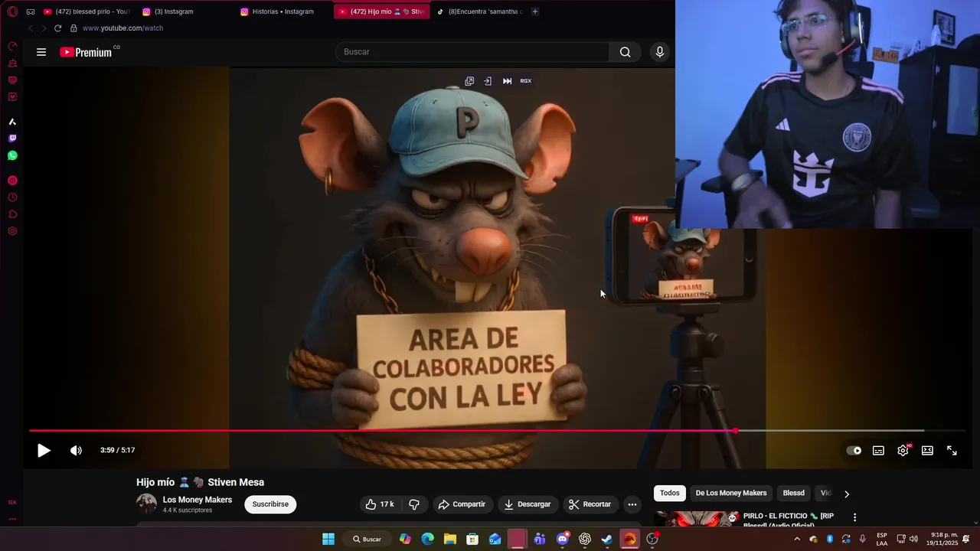Screen dimensions: 980x551
Task: Open Steam from the taskbar
Action: pos(607,539)
